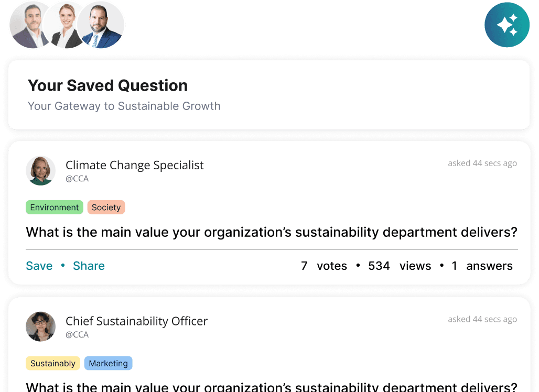Save the Climate Change Specialist question
539x392 pixels.
[x=39, y=266]
